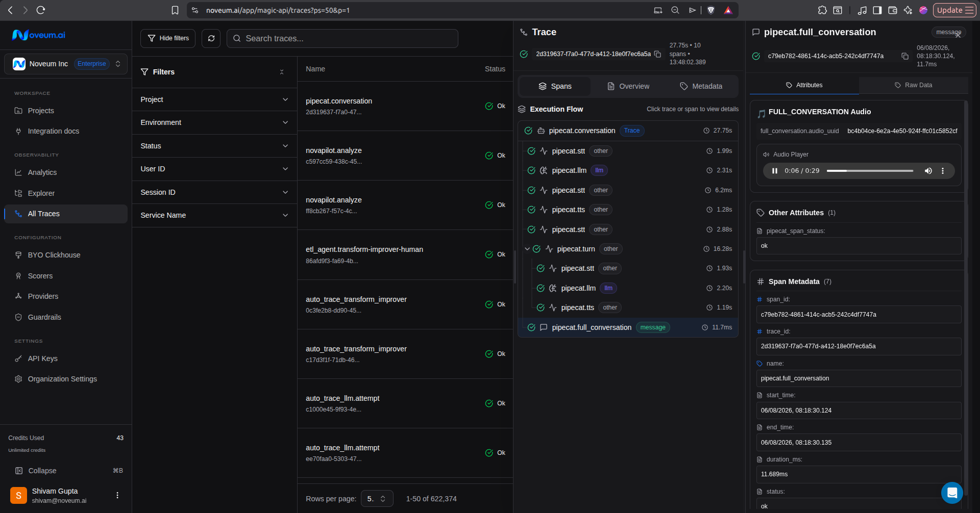This screenshot has height=513, width=980.
Task: Switch to the Overview tab
Action: point(628,86)
